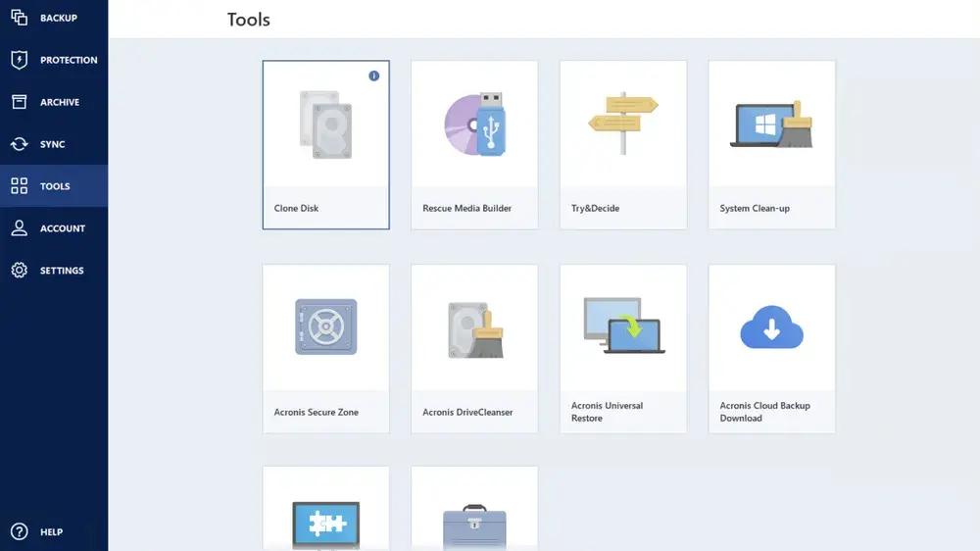Click the System Clean-up laptop brush icon
Viewport: 980px width, 551px height.
click(772, 124)
